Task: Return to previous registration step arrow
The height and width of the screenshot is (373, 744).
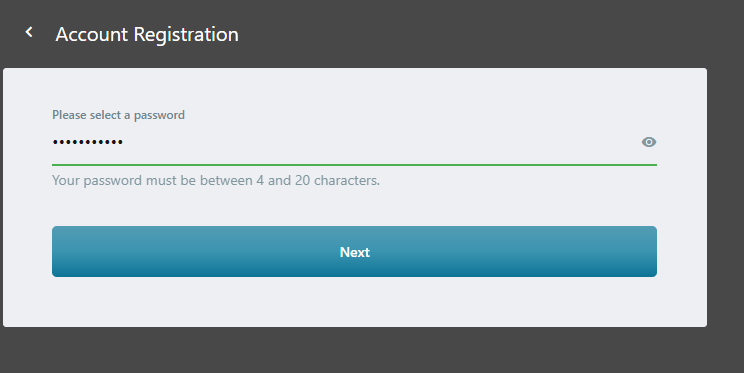Action: (x=29, y=32)
